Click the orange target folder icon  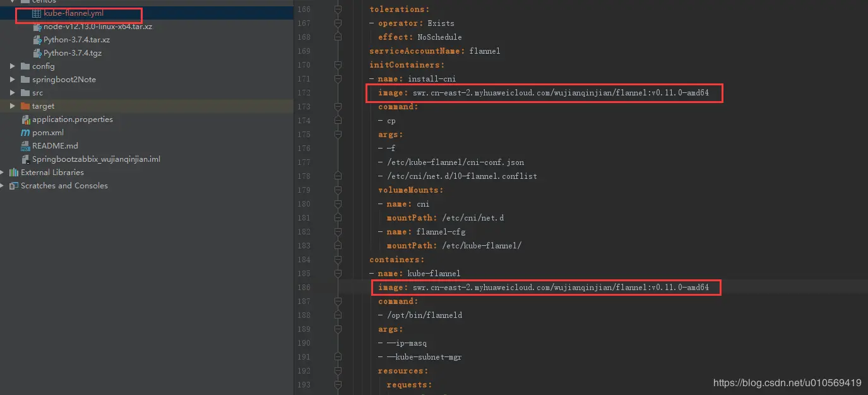(x=25, y=106)
